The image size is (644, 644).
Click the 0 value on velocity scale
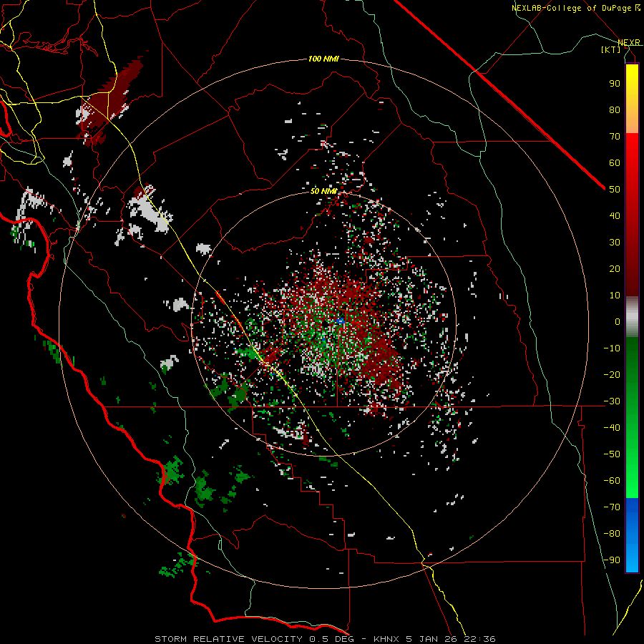tap(618, 321)
